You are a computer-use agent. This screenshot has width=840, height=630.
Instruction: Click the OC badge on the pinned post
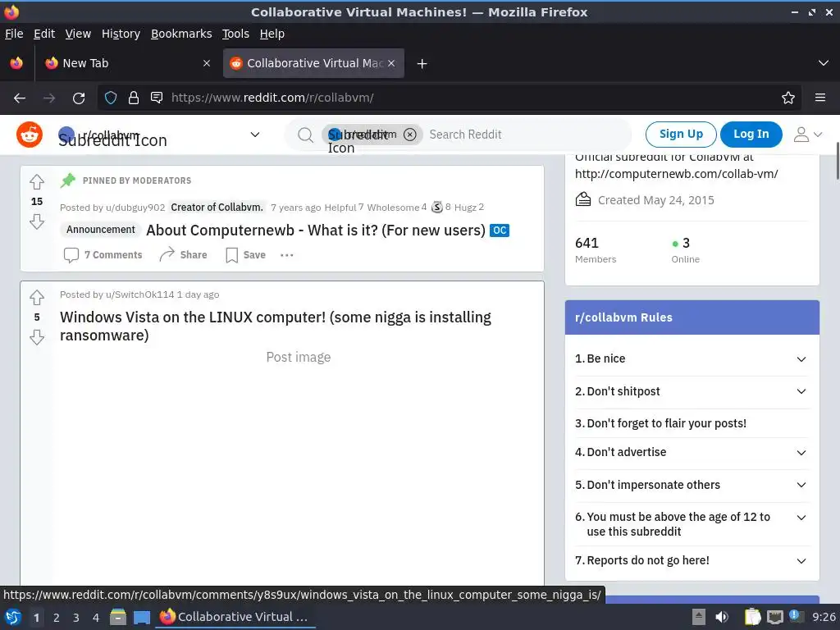[x=500, y=231]
